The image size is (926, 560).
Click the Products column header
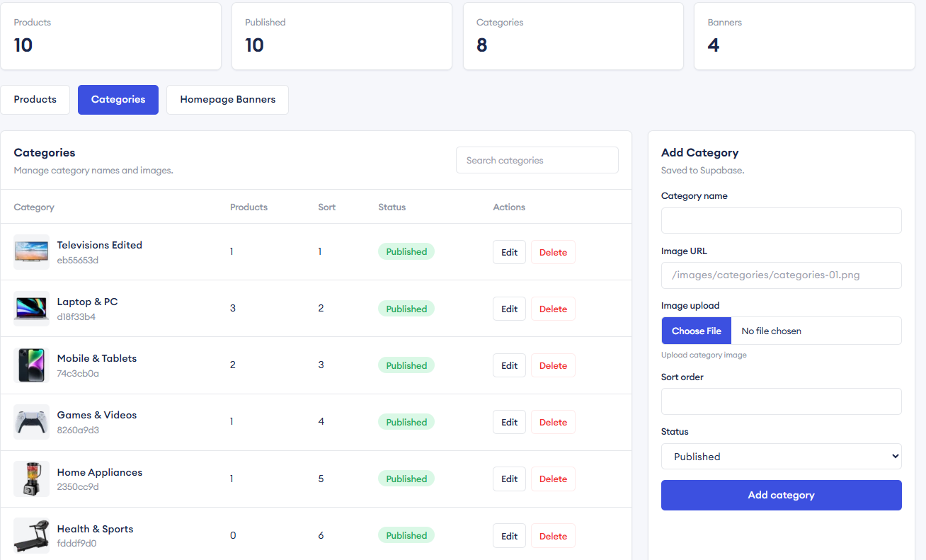pos(248,207)
